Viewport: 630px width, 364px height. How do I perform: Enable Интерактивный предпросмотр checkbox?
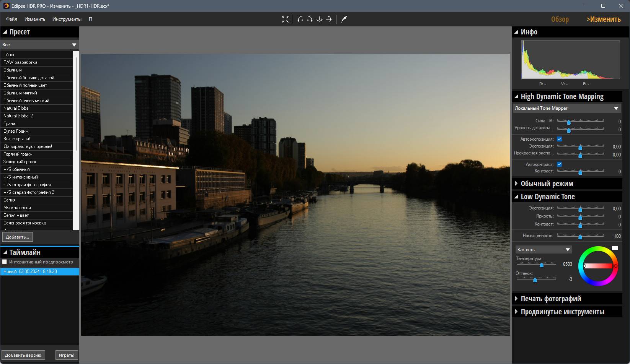[5, 262]
